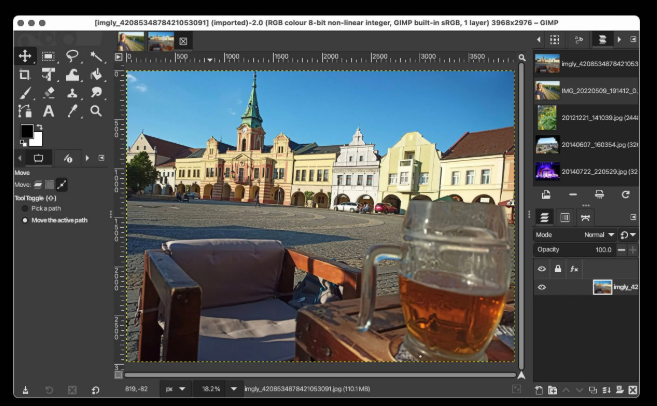
Task: Select the Fuzzy Select magic wand tool
Action: 96,56
